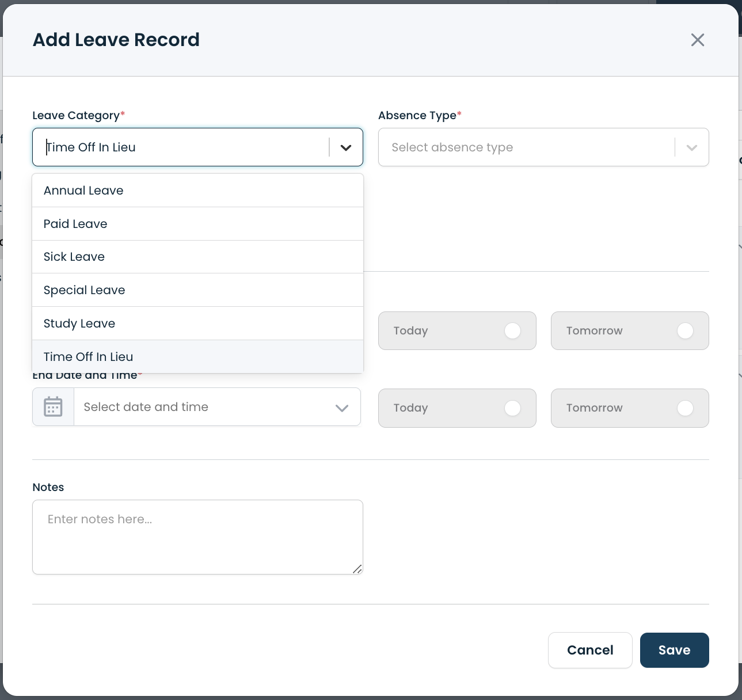Click the Notes text area
Image resolution: width=742 pixels, height=700 pixels.
(x=197, y=537)
